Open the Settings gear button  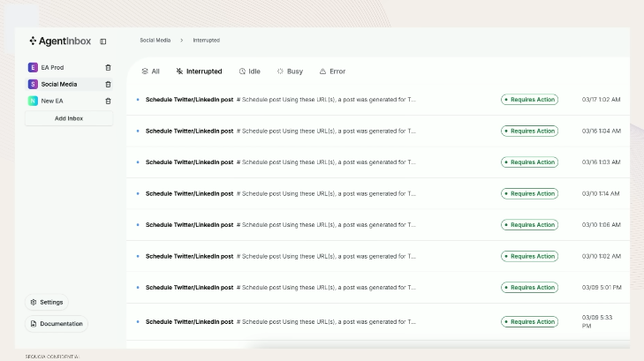pyautogui.click(x=47, y=303)
